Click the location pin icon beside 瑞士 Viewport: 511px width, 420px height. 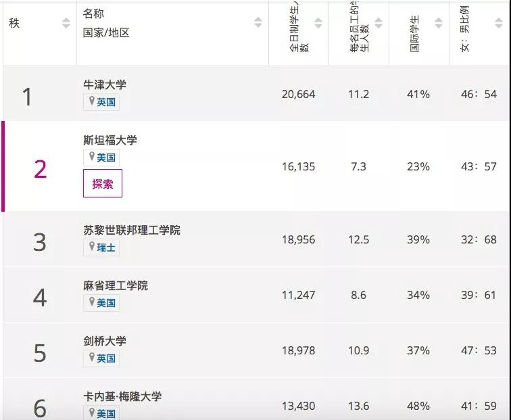92,247
